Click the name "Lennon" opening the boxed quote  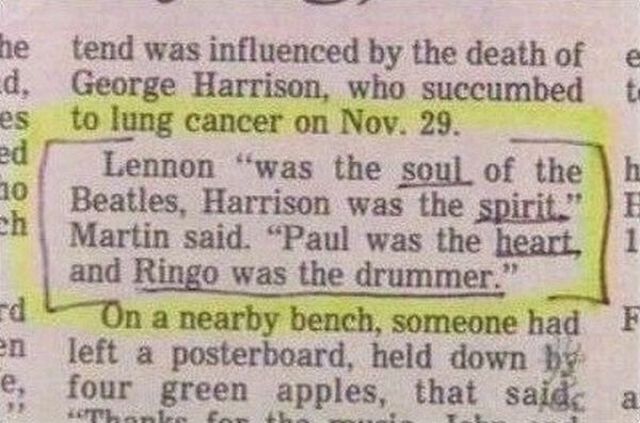point(159,167)
